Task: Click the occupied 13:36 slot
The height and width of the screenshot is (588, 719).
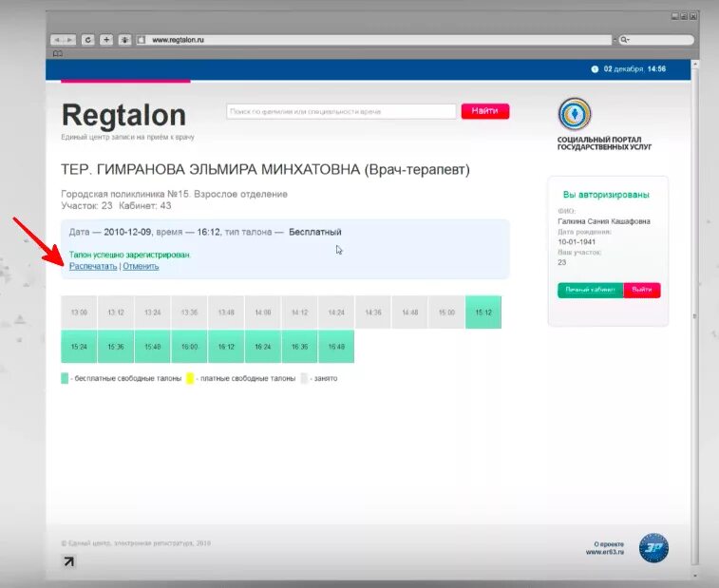Action: point(189,313)
